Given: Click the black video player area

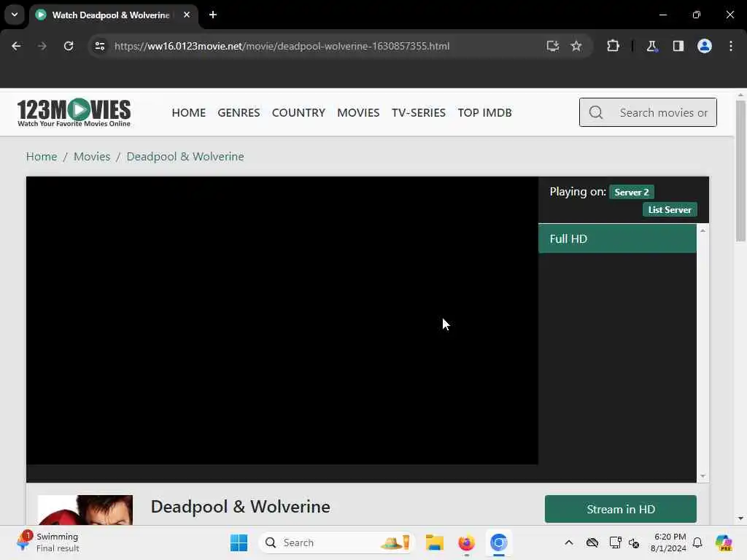Looking at the screenshot, I should [282, 321].
